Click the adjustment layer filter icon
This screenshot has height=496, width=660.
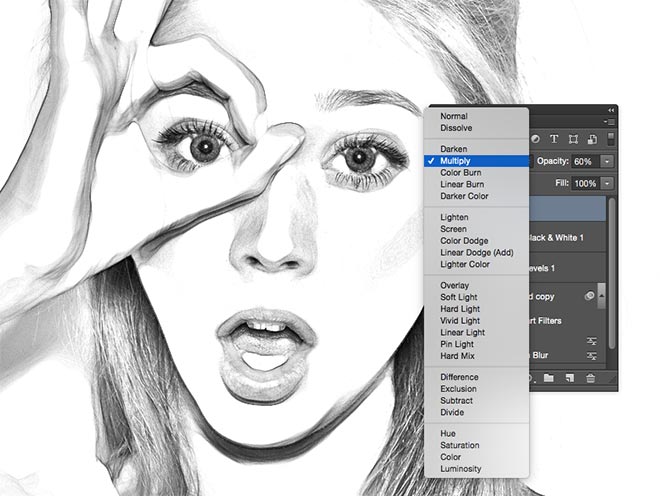click(x=535, y=139)
